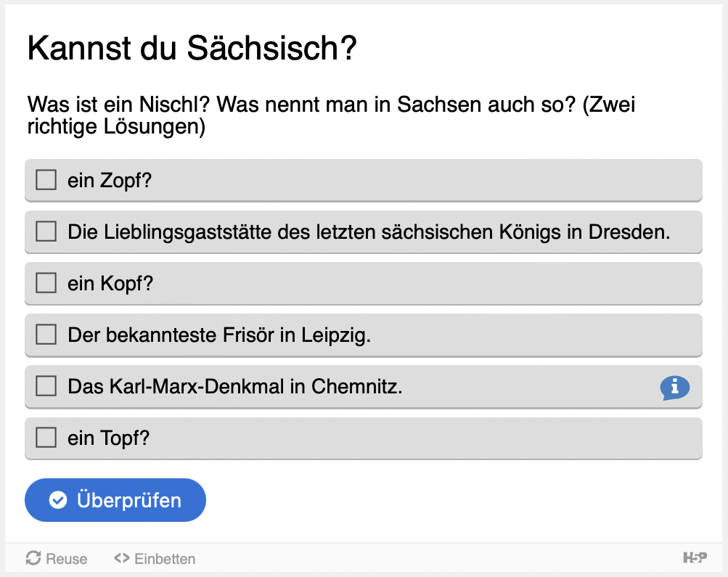Click the angle-brackets embed icon
Screen dimensions: 728x577
coord(121,559)
